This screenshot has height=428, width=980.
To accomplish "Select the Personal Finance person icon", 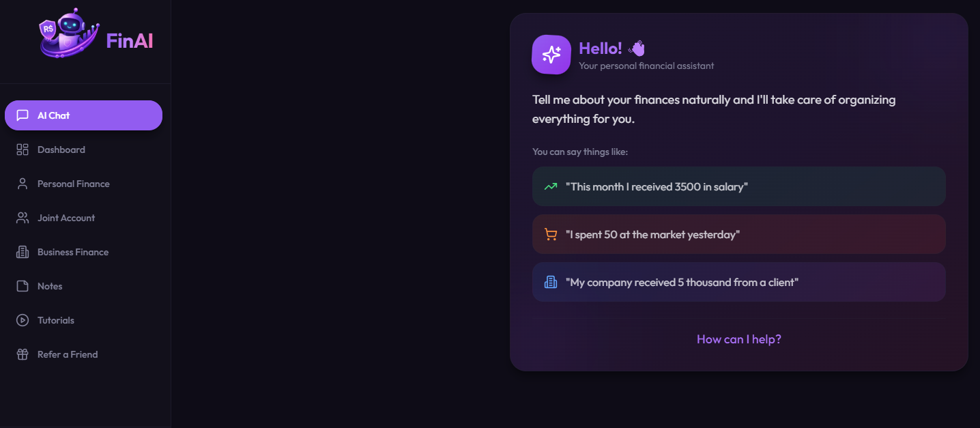I will pos(21,183).
